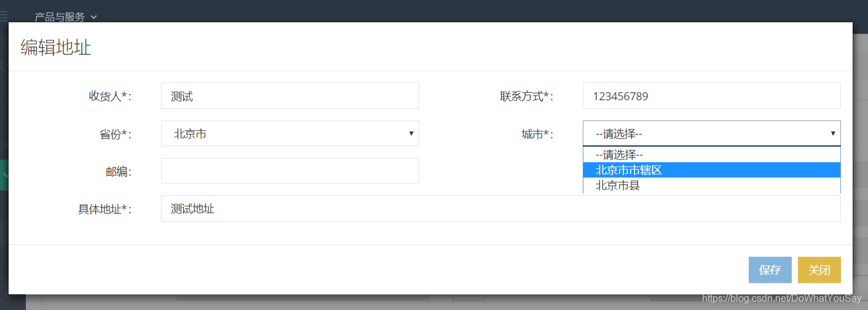Click the 邮编 input field
Image resolution: width=868 pixels, height=310 pixels.
click(x=290, y=171)
